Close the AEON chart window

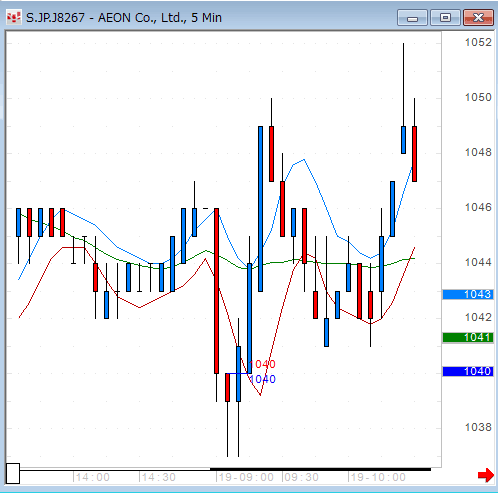coord(478,18)
